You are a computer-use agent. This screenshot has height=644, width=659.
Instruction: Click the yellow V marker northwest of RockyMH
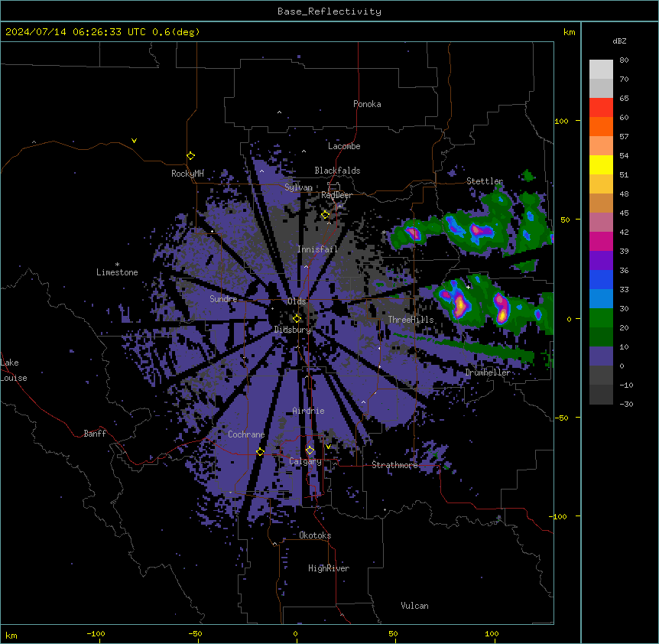(x=134, y=141)
